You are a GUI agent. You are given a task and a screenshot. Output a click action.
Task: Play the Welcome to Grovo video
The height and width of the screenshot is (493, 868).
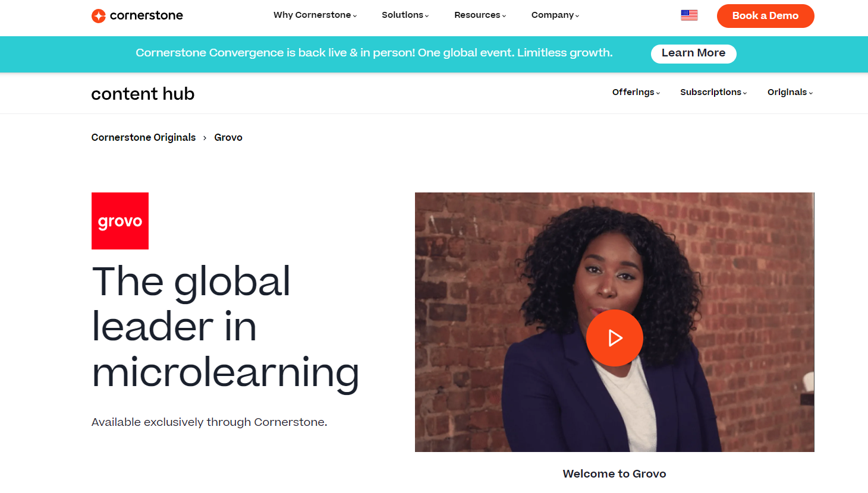[x=614, y=338]
